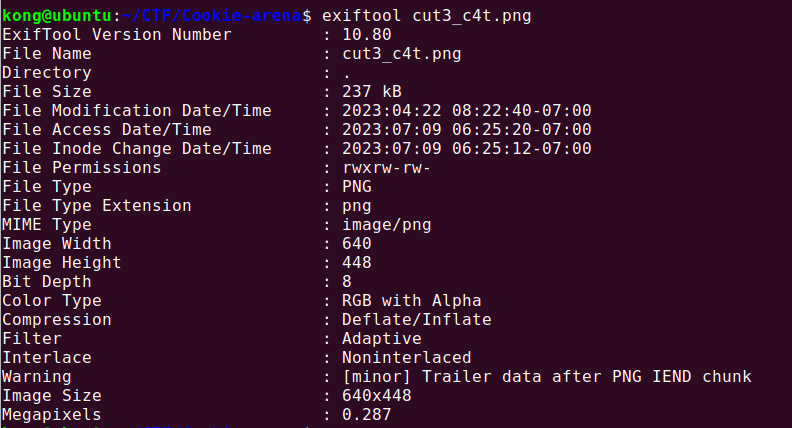Screen dimensions: 792x428
Task: Click the Image Width label
Action: 57,244
